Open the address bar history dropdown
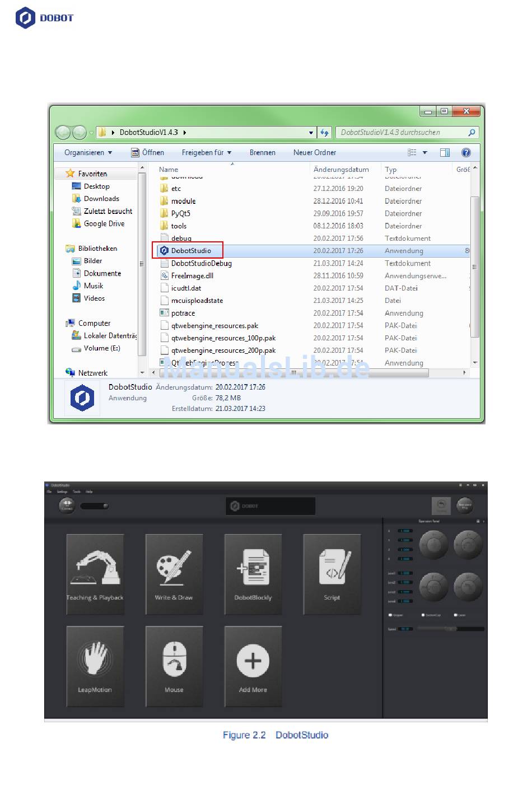This screenshot has width=532, height=795. pyautogui.click(x=311, y=133)
